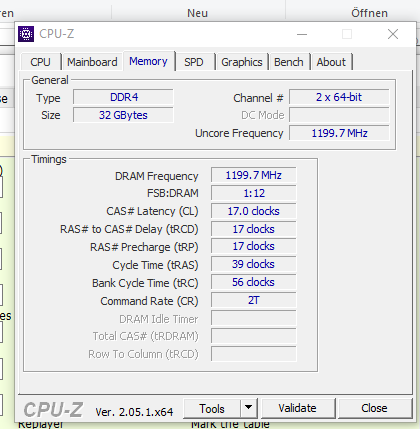420x429 pixels.
Task: Click the Bank Cycle Time (tRC) label
Action: (145, 283)
